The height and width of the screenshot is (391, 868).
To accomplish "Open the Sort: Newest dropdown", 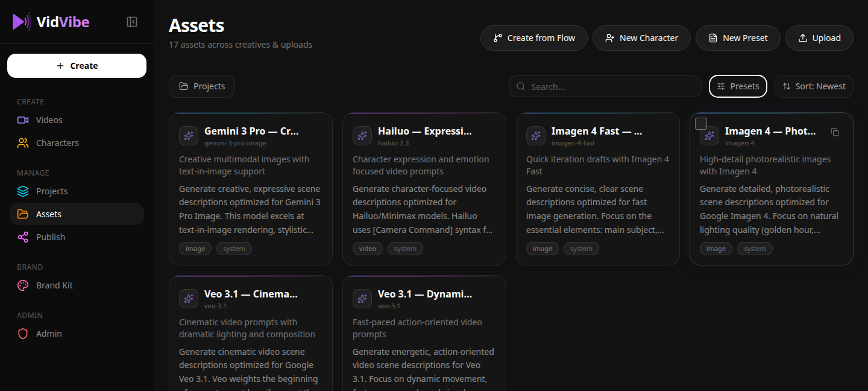I will point(814,86).
